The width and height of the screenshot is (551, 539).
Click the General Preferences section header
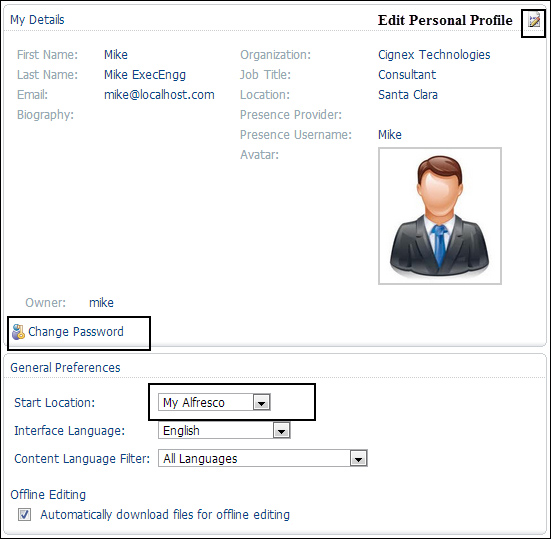tap(65, 368)
